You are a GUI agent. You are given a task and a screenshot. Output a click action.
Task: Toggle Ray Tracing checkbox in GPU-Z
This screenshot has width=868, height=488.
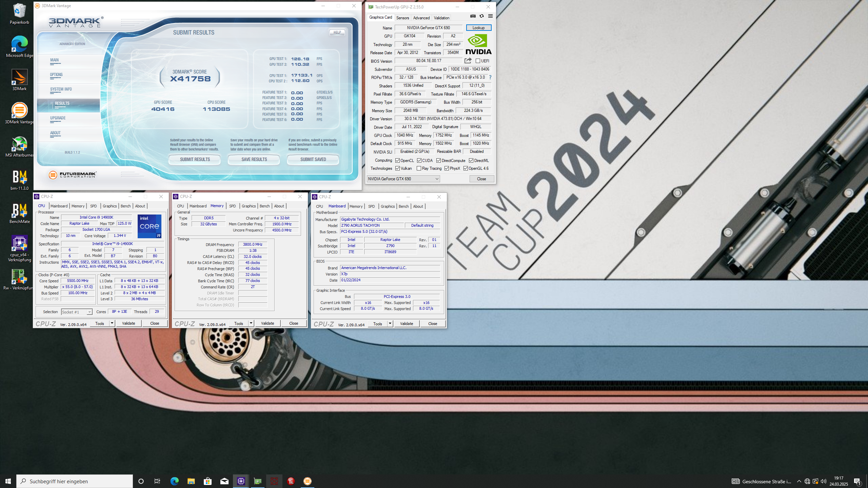[419, 168]
